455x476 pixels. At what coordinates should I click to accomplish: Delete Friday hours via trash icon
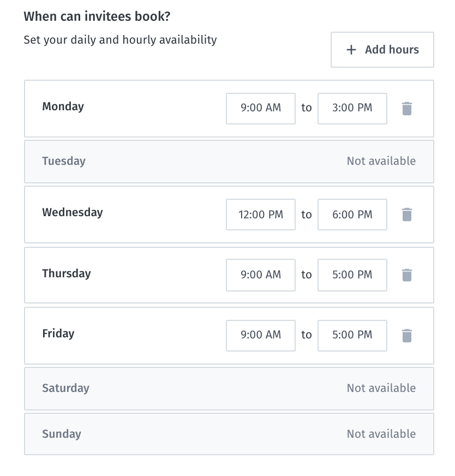coord(406,335)
